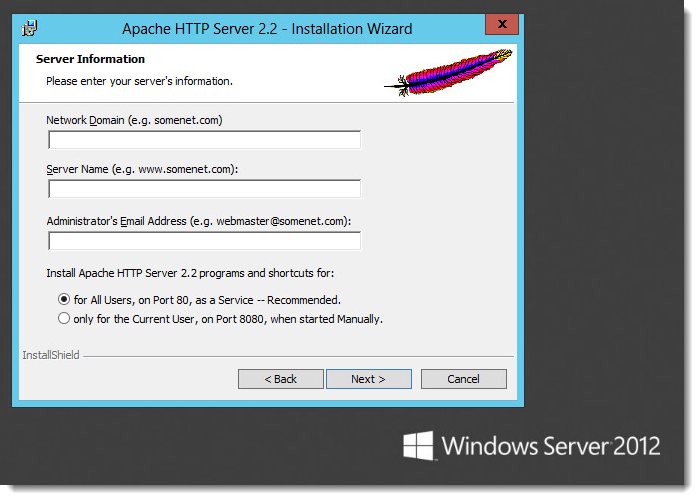Focus the Server Name text box
Image resolution: width=699 pixels, height=500 pixels.
(x=204, y=189)
